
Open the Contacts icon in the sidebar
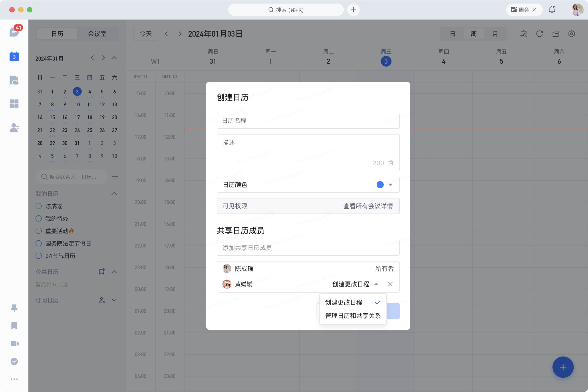click(14, 128)
